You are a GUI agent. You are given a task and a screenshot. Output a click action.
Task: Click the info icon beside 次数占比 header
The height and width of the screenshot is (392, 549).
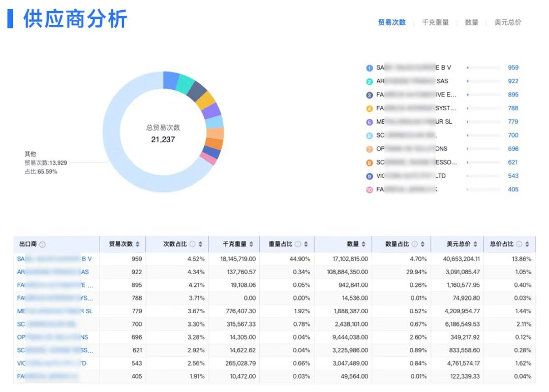[192, 244]
